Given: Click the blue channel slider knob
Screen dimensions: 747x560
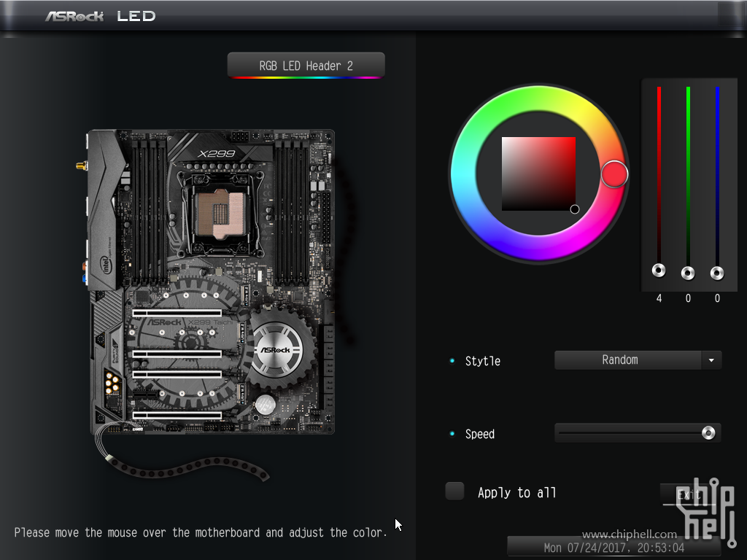Looking at the screenshot, I should [717, 273].
